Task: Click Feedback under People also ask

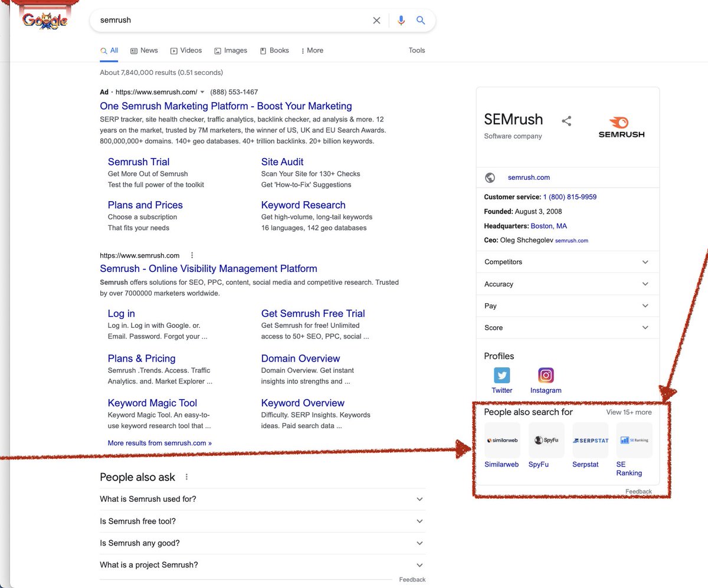Action: point(412,580)
